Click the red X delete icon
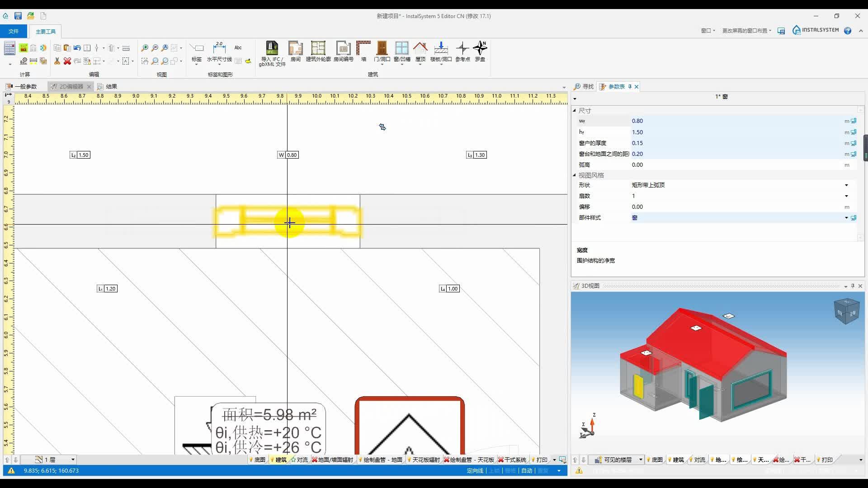 click(67, 61)
